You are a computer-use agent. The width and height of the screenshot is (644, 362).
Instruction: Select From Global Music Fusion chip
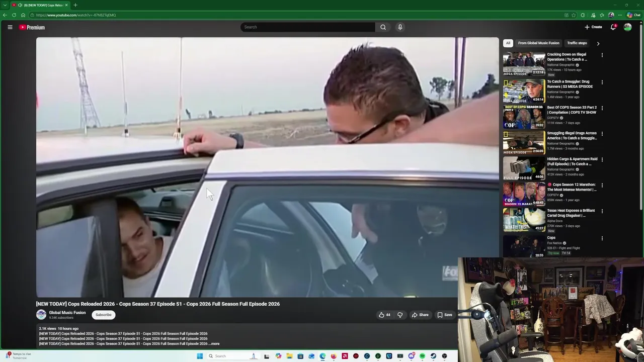pyautogui.click(x=538, y=43)
